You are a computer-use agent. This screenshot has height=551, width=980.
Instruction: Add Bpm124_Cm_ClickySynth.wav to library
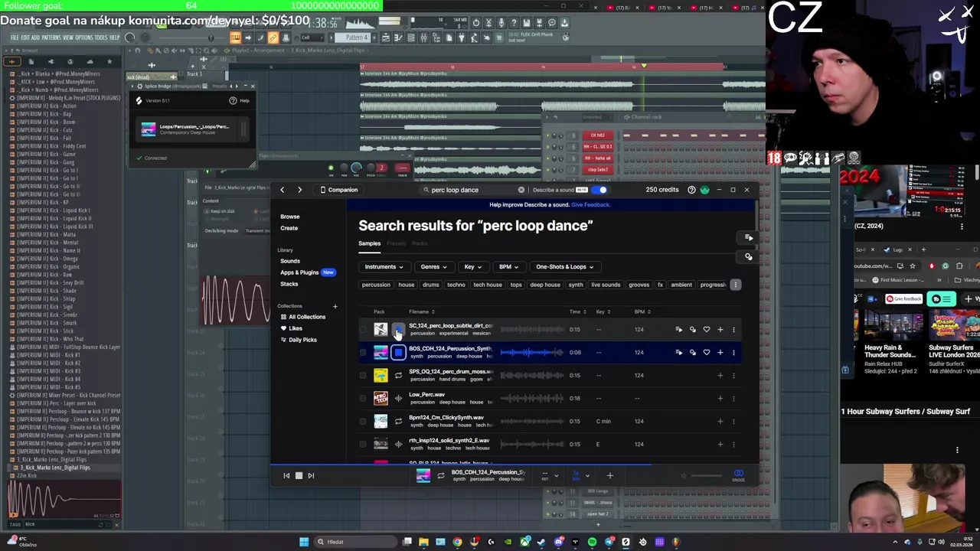coord(720,422)
